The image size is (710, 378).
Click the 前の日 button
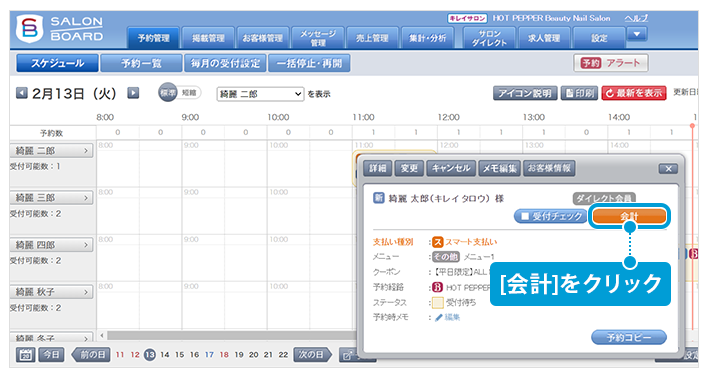point(91,354)
